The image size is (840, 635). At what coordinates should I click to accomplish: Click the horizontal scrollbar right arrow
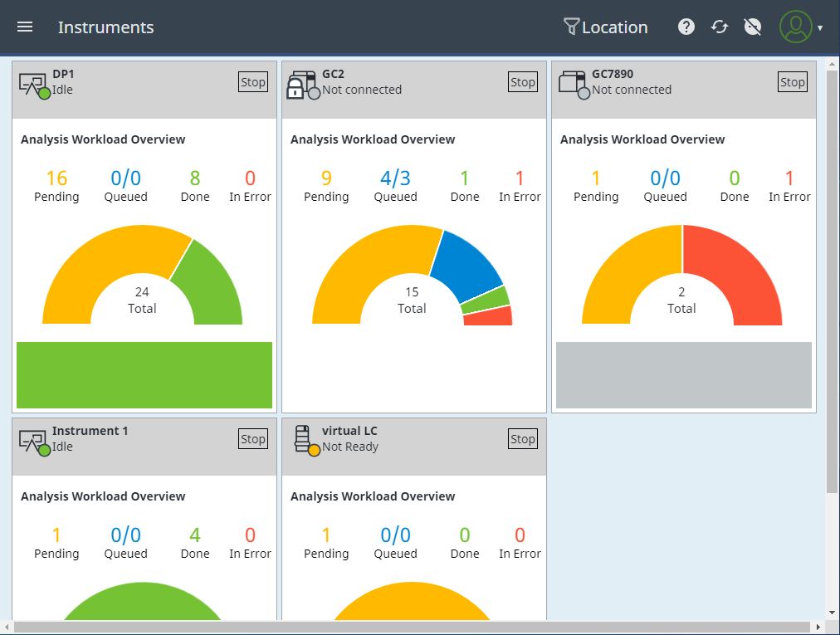(x=818, y=627)
